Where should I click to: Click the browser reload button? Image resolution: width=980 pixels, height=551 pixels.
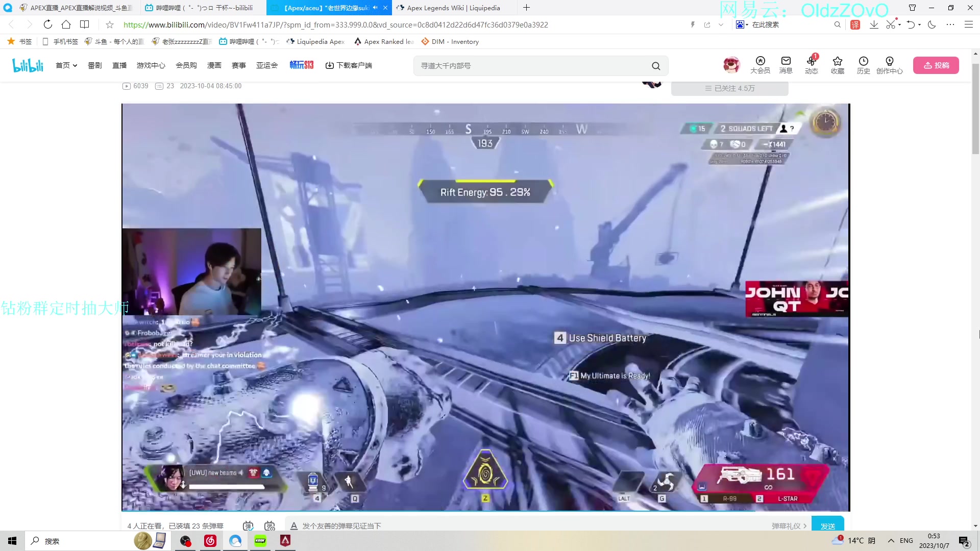[47, 24]
